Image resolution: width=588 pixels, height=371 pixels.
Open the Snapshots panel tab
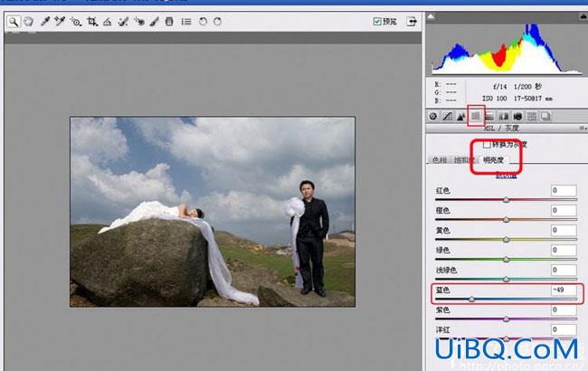pos(546,117)
